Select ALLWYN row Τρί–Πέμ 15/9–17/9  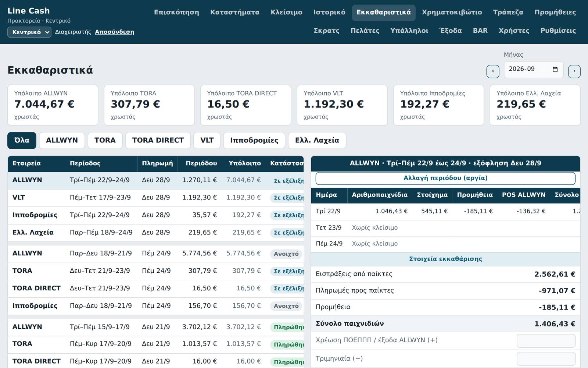click(156, 327)
